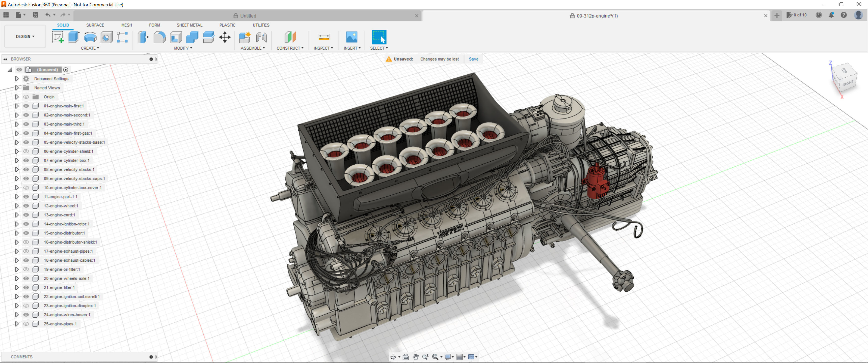
Task: Open the SHEET METAL tab
Action: pos(189,25)
